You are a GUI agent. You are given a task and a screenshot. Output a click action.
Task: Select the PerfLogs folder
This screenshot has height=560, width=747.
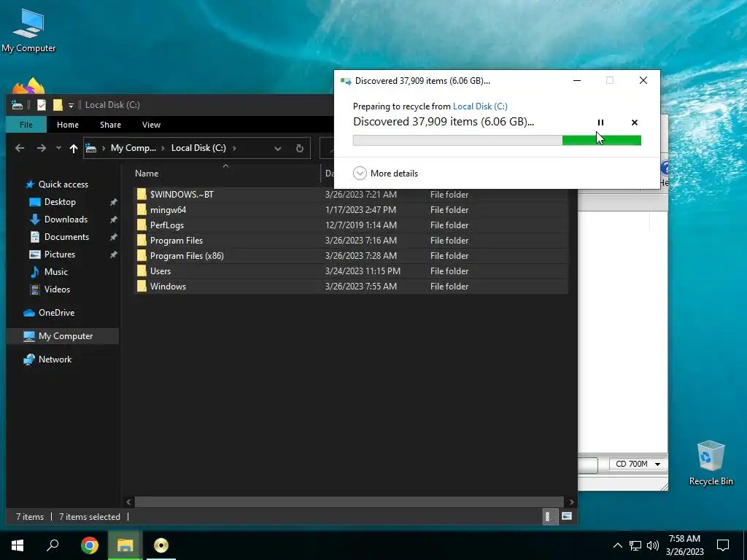(350, 225)
